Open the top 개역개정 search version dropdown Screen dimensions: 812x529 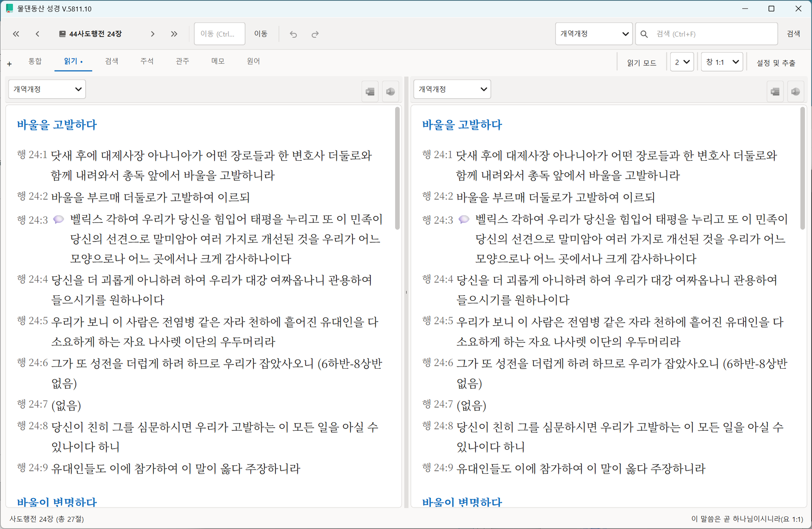(x=593, y=34)
